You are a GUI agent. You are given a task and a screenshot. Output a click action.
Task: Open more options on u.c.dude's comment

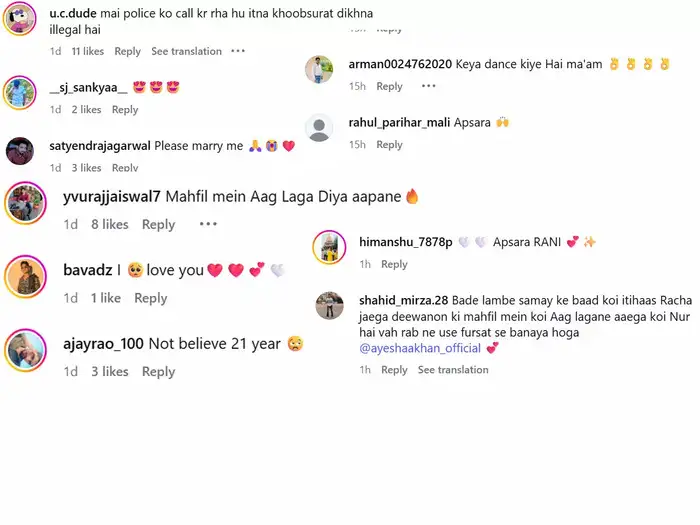tap(238, 51)
